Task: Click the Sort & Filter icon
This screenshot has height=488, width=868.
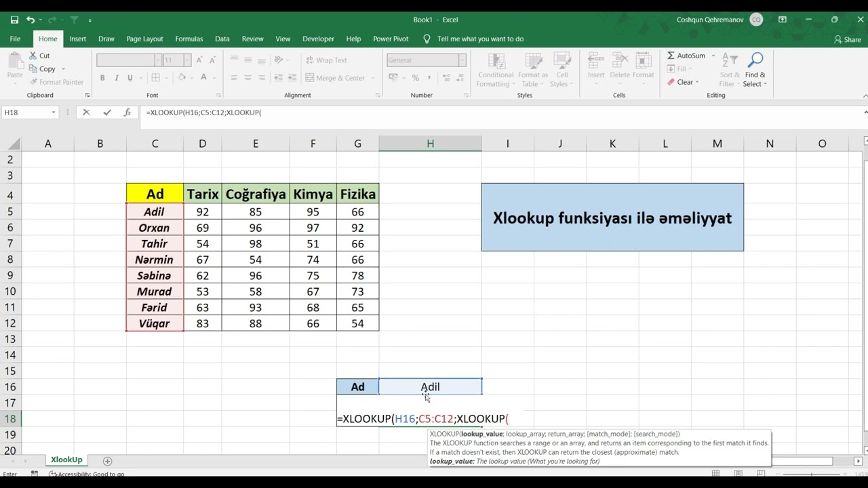Action: click(730, 61)
